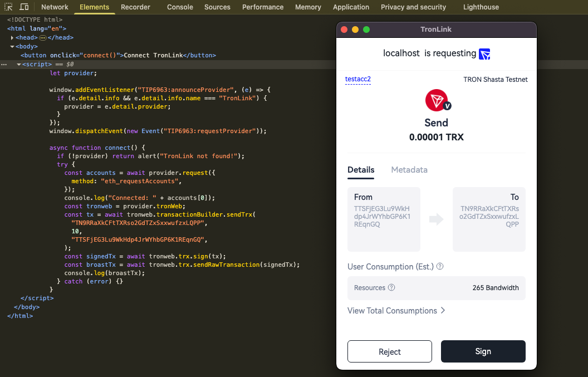Click the TRON Shasta Testnet network label
The height and width of the screenshot is (377, 588).
pos(496,80)
